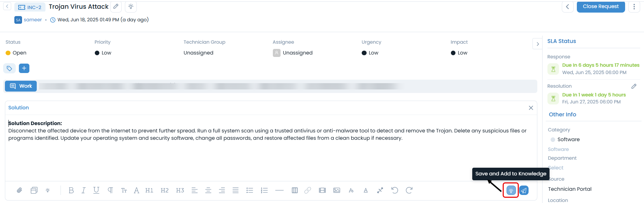644x203 pixels.
Task: Choose the text color tool
Action: (366, 190)
